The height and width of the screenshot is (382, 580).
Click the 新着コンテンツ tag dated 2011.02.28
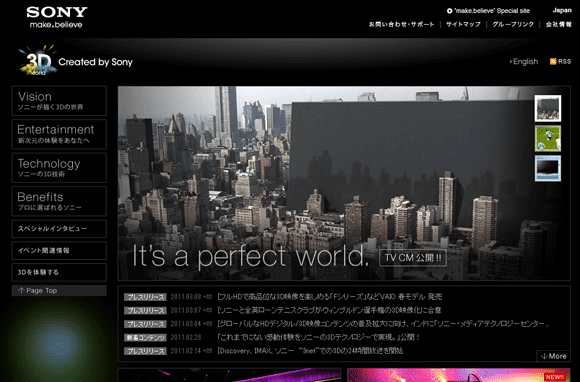(x=145, y=338)
